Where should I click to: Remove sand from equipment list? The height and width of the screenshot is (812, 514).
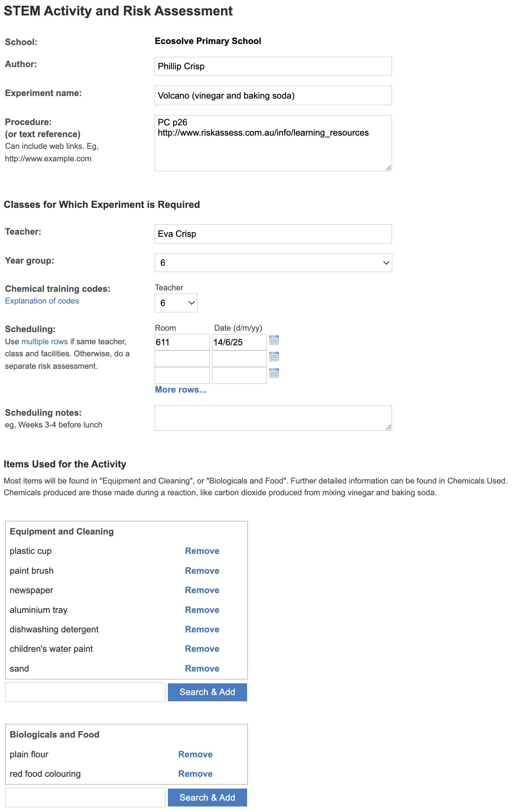(x=202, y=669)
